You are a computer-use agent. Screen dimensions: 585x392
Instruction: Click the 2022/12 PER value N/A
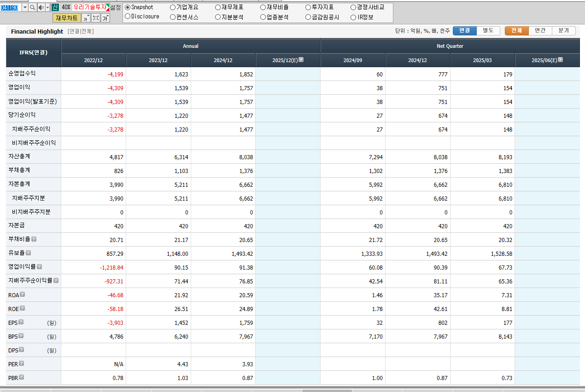click(119, 364)
